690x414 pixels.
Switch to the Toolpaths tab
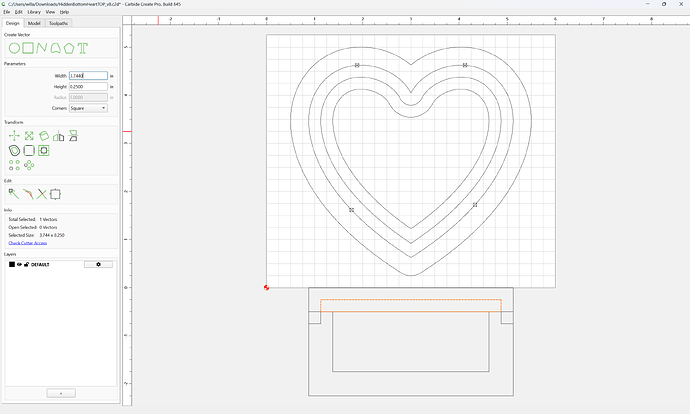click(x=58, y=23)
